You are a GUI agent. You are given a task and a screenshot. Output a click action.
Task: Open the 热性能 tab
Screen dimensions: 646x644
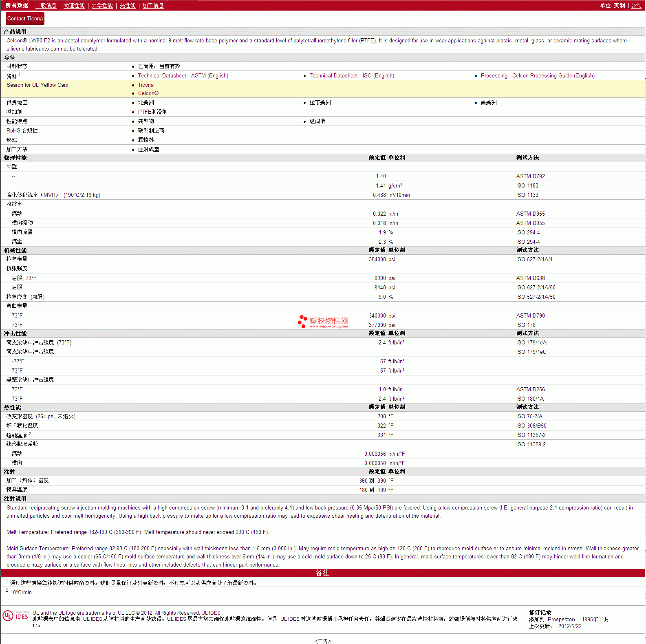(x=128, y=5)
